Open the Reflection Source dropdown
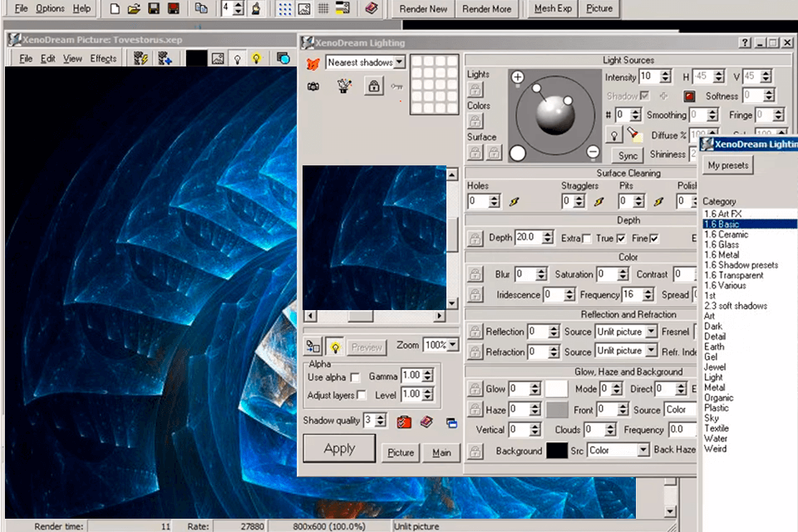 coord(649,332)
